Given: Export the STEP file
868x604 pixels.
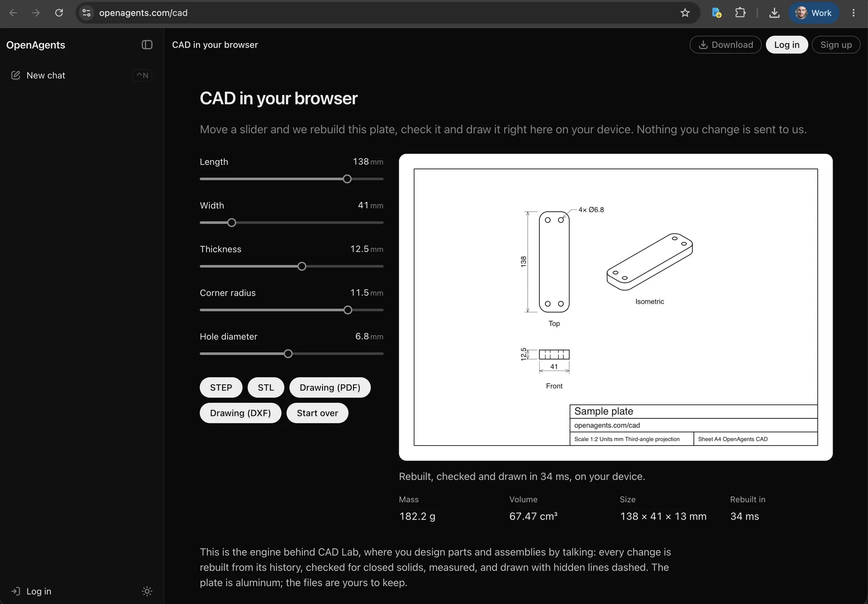Looking at the screenshot, I should point(221,388).
